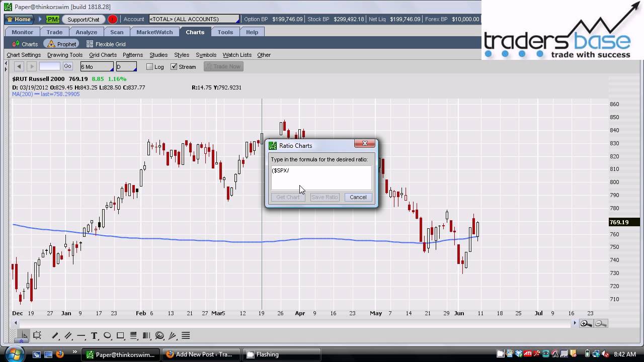Switch to the Tools tab
644x362 pixels.
point(225,32)
